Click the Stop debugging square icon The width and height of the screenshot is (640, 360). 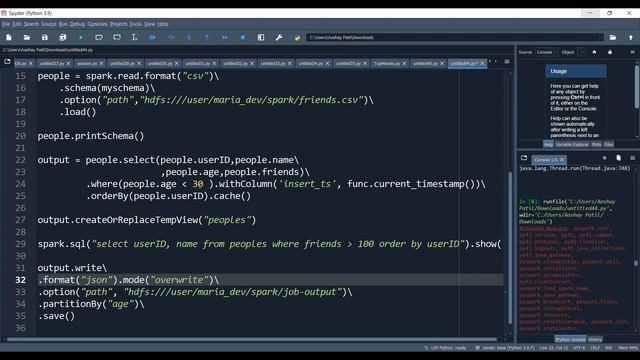[242, 37]
